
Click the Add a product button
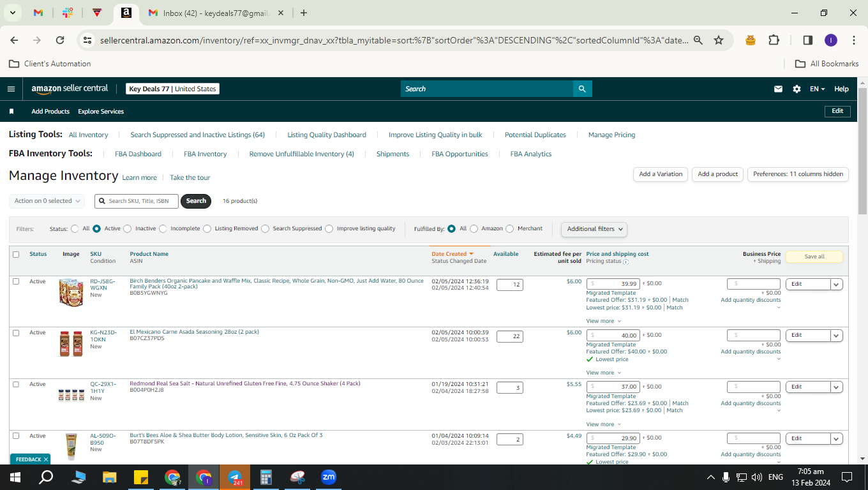click(717, 174)
